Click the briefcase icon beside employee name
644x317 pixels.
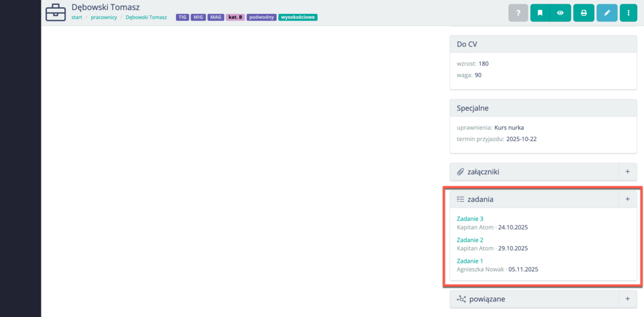click(x=55, y=12)
